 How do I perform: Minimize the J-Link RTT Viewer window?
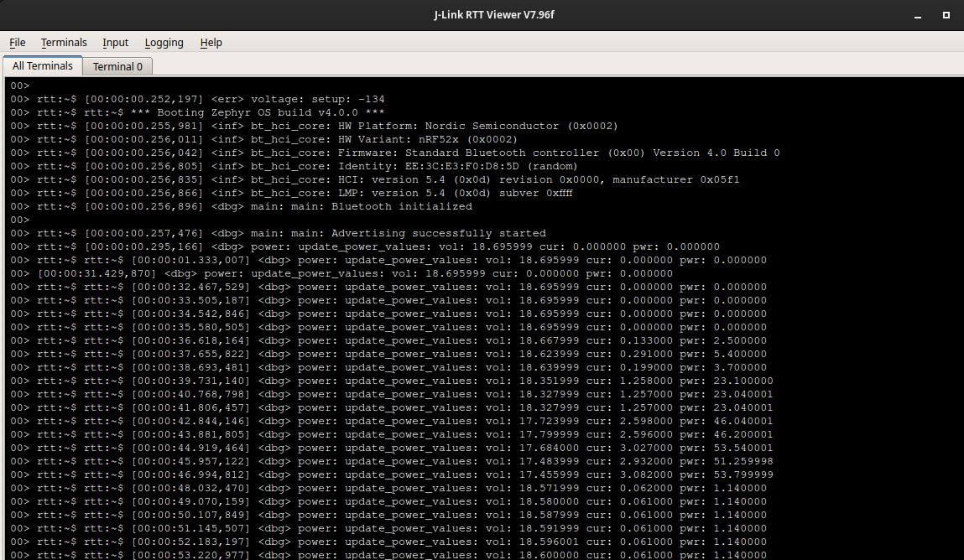pos(918,15)
